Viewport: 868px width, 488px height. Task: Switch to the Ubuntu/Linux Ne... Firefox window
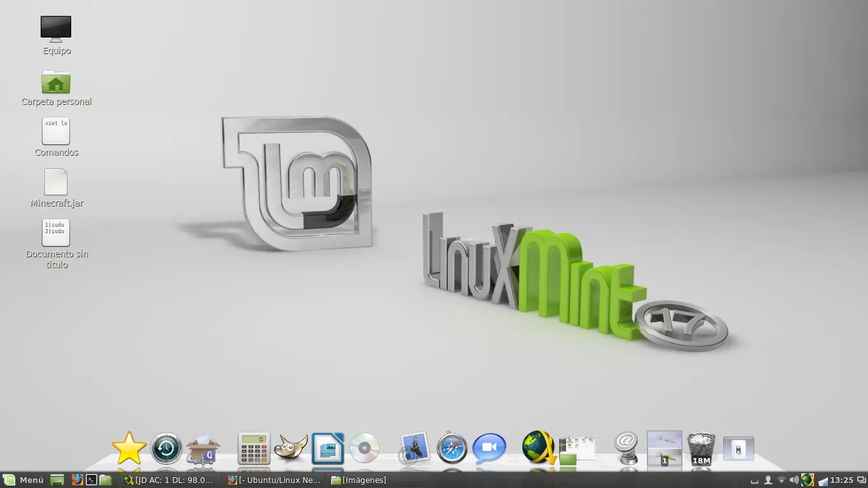pyautogui.click(x=275, y=480)
